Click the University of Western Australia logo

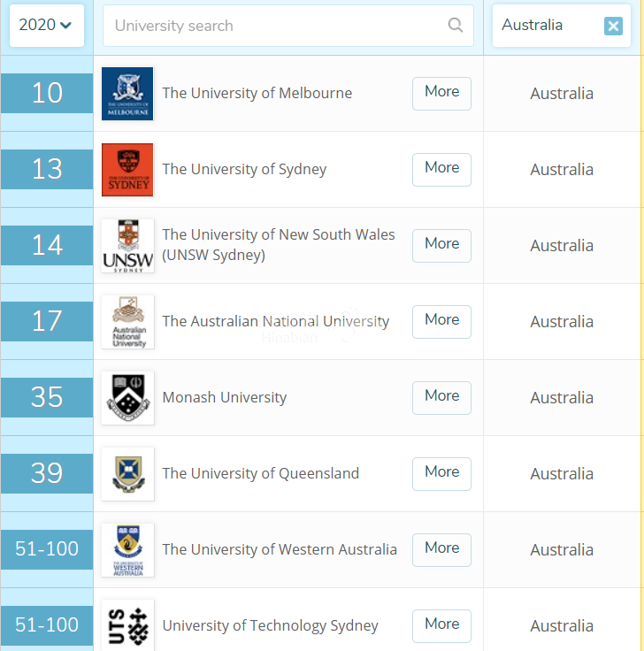[x=127, y=550]
